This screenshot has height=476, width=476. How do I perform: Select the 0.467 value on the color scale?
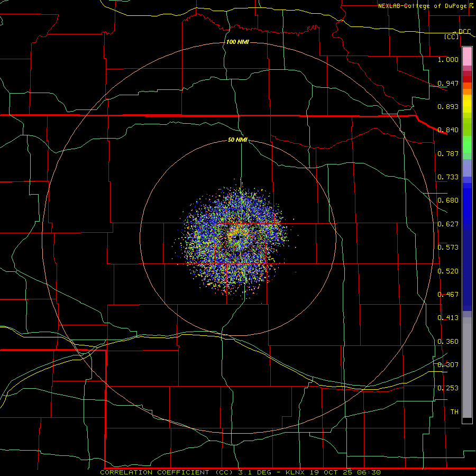(x=448, y=294)
